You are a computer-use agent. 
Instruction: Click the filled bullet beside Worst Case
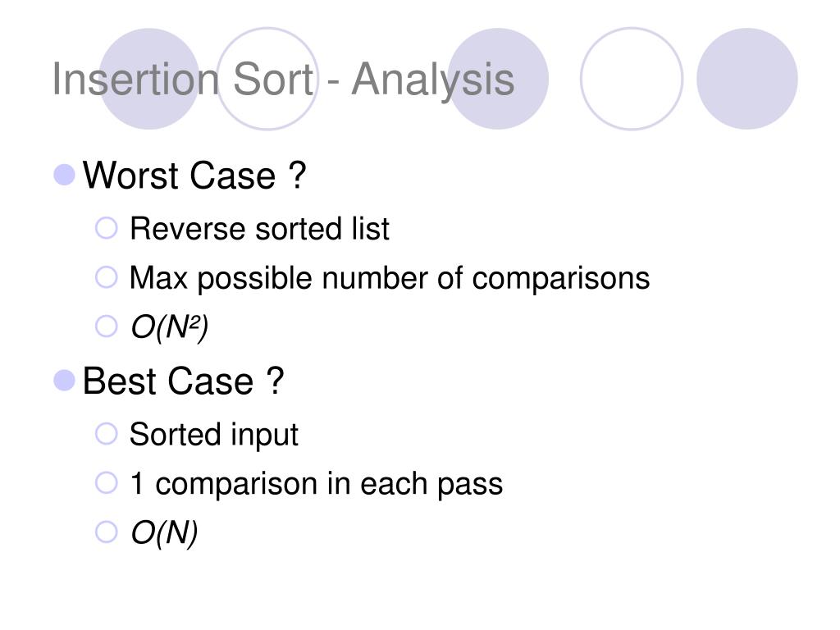(64, 175)
